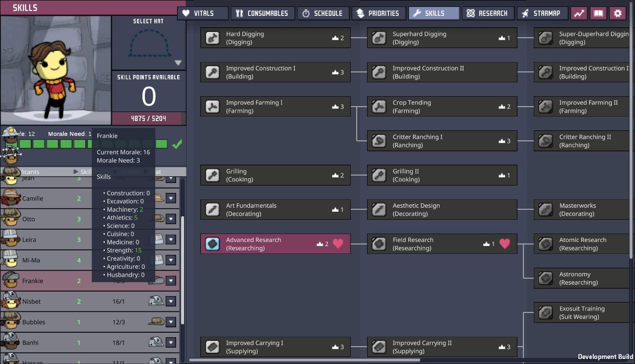Open the Research tab
Screen dimensions: 635x364
488,13
